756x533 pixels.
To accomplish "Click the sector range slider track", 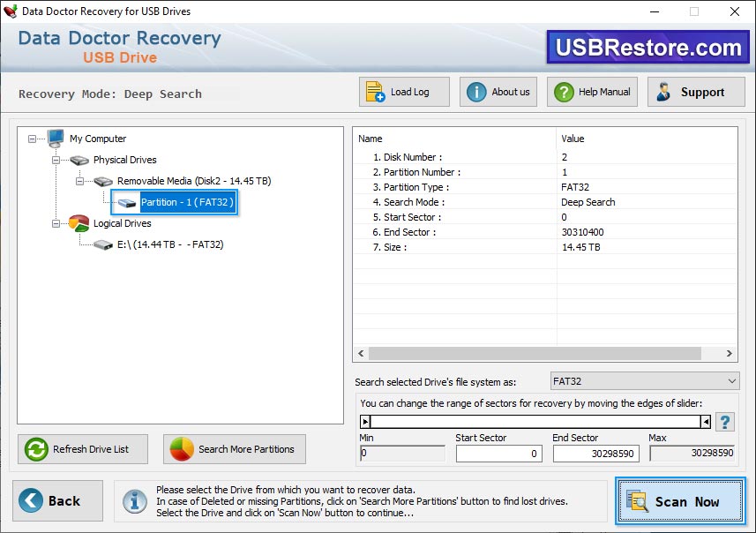I will point(535,422).
